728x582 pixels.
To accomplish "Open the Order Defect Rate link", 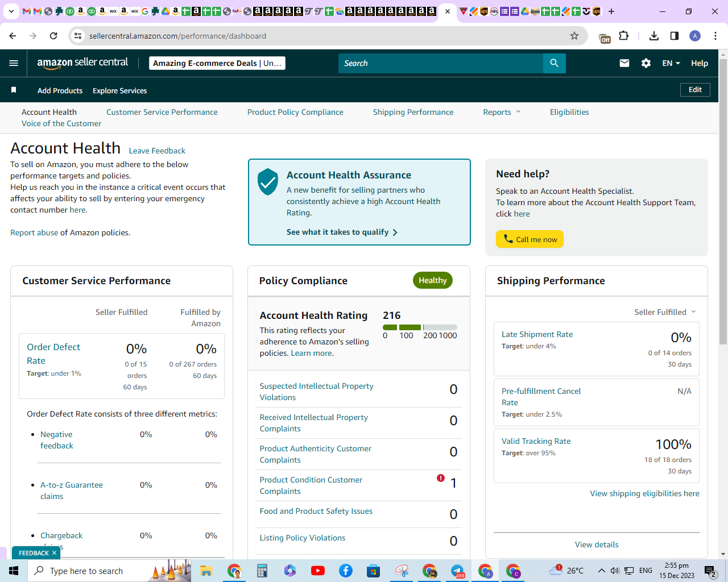I will tap(53, 354).
